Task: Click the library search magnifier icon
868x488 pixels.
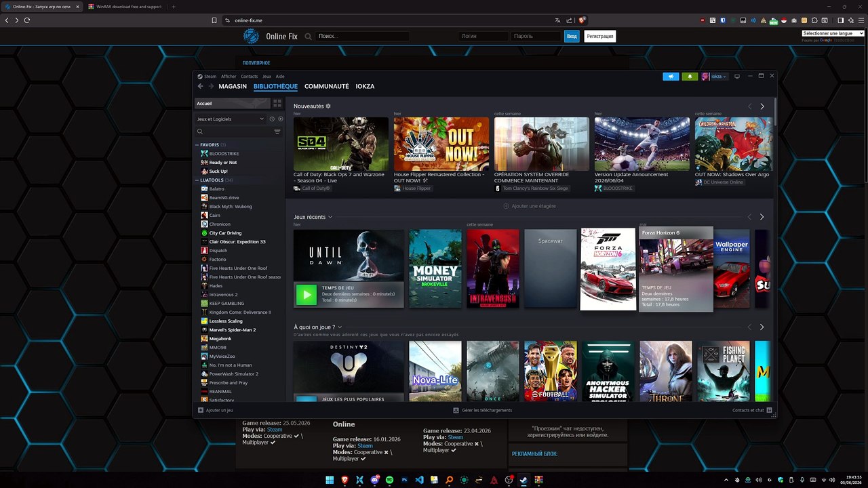Action: pyautogui.click(x=200, y=131)
